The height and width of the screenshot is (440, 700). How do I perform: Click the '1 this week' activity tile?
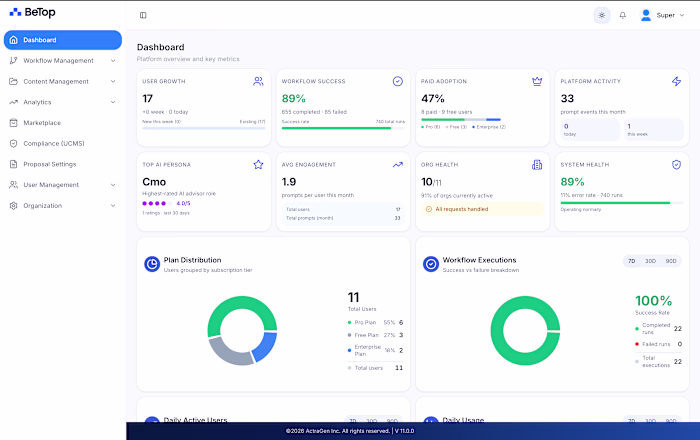tap(654, 130)
